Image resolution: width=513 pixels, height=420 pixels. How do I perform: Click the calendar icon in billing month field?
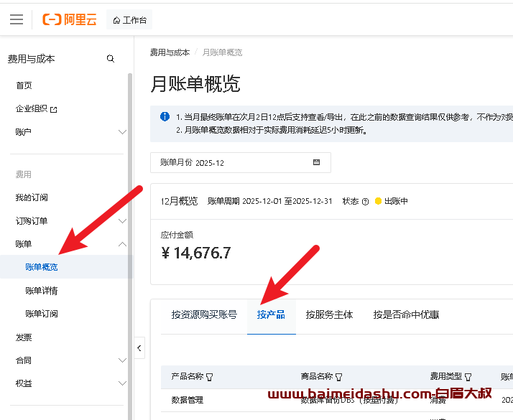point(316,163)
